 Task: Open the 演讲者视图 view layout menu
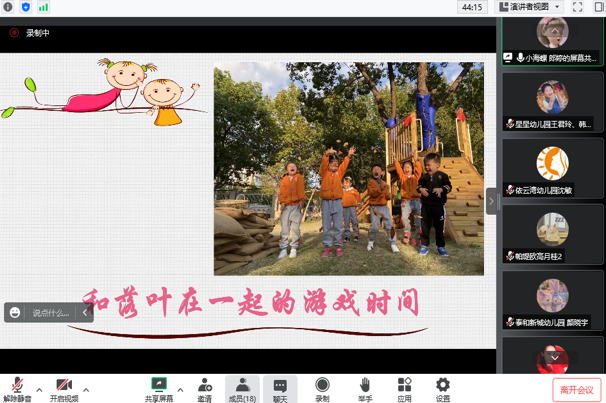[x=528, y=7]
